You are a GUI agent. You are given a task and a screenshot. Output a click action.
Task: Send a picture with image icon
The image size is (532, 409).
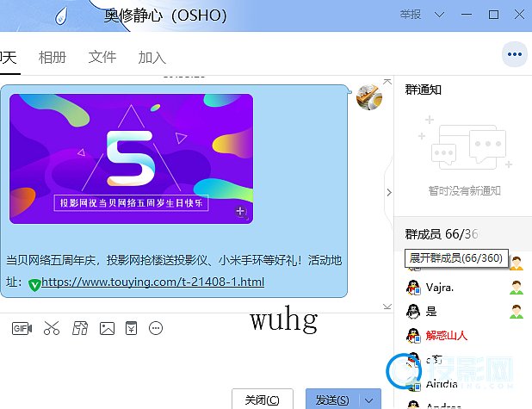point(107,328)
